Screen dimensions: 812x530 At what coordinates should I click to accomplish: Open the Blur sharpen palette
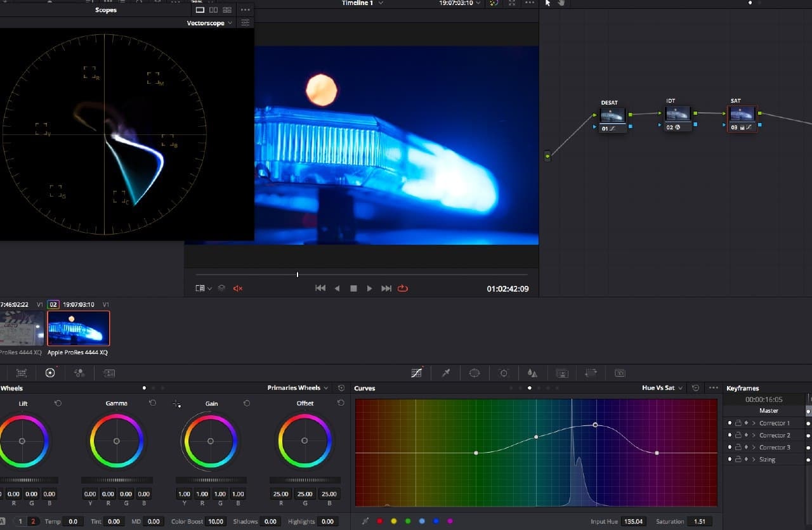coord(532,373)
